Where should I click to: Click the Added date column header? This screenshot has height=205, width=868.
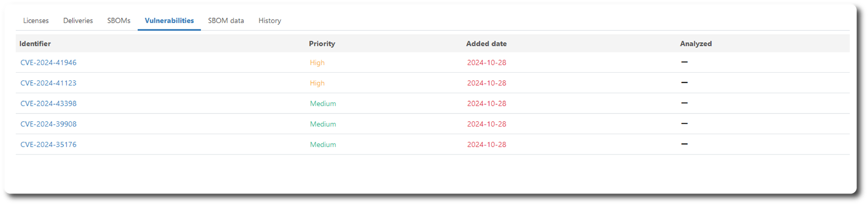pyautogui.click(x=486, y=44)
